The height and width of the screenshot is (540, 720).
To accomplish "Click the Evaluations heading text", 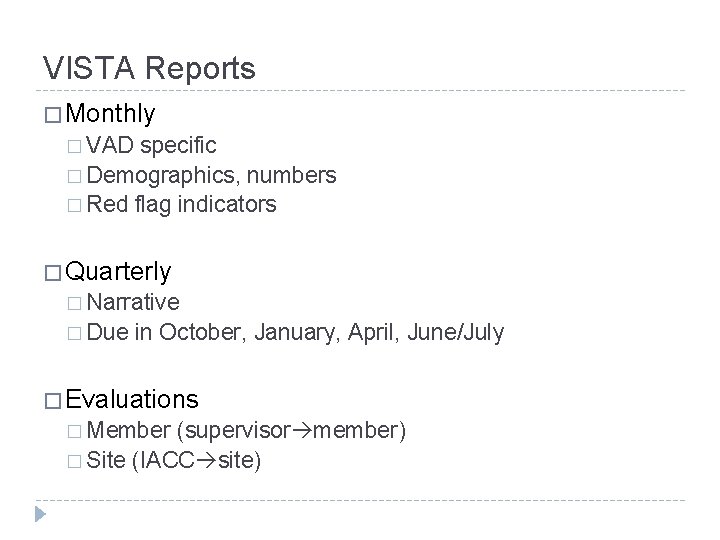I will 132,399.
